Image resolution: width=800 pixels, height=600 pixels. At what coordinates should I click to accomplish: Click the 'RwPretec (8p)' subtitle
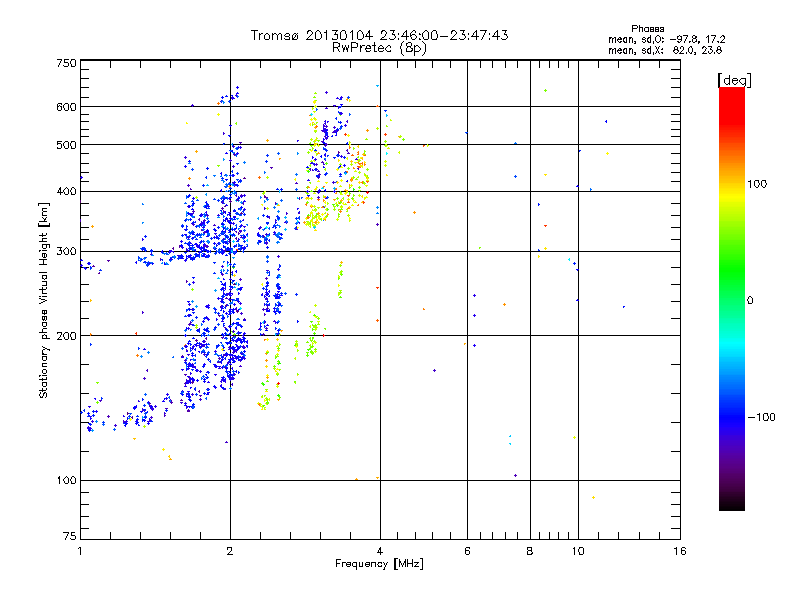pyautogui.click(x=379, y=48)
